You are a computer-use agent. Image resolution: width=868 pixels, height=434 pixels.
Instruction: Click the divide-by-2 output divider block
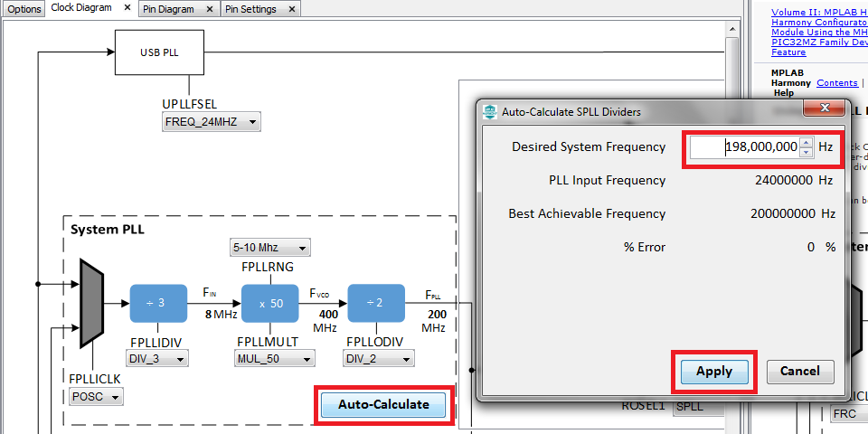point(374,303)
